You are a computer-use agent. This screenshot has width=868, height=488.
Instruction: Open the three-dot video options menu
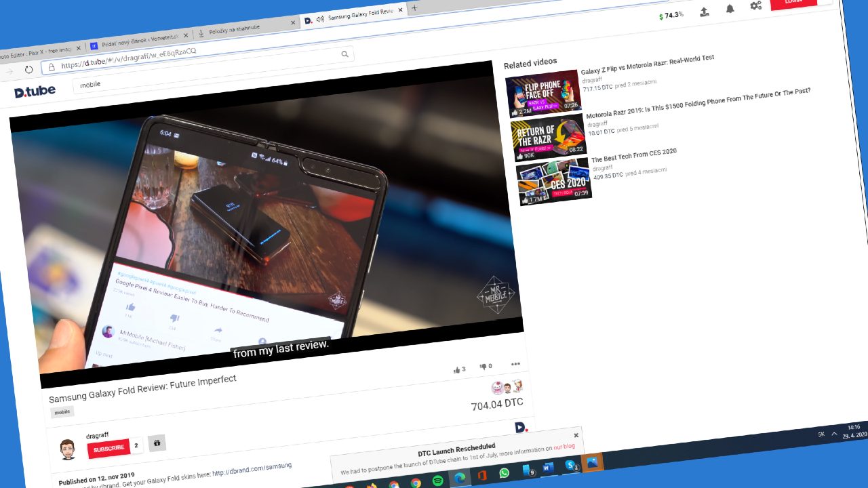(x=515, y=364)
